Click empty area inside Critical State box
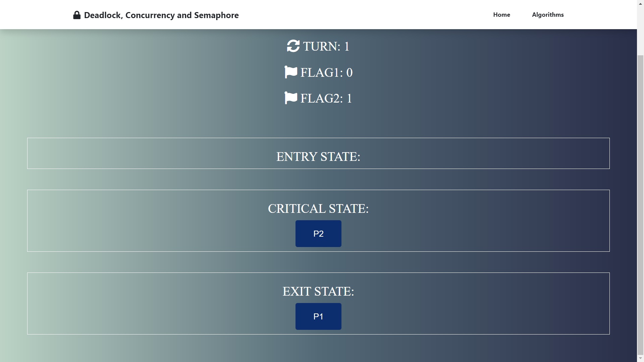This screenshot has width=644, height=362. coord(134,221)
